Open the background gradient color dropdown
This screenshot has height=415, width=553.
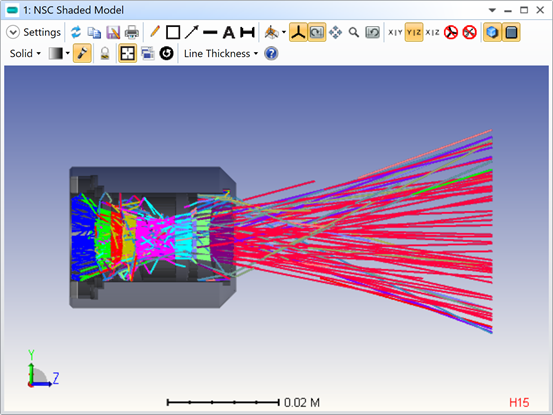pyautogui.click(x=59, y=54)
